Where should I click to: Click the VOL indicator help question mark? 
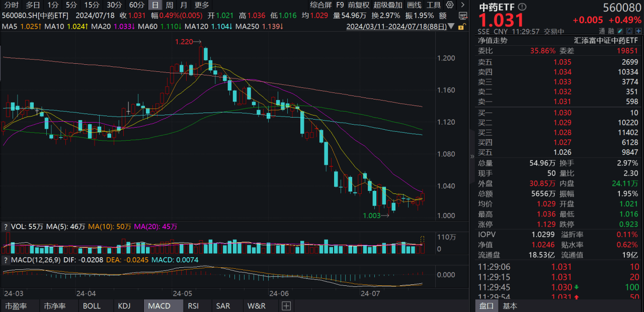pos(6,227)
